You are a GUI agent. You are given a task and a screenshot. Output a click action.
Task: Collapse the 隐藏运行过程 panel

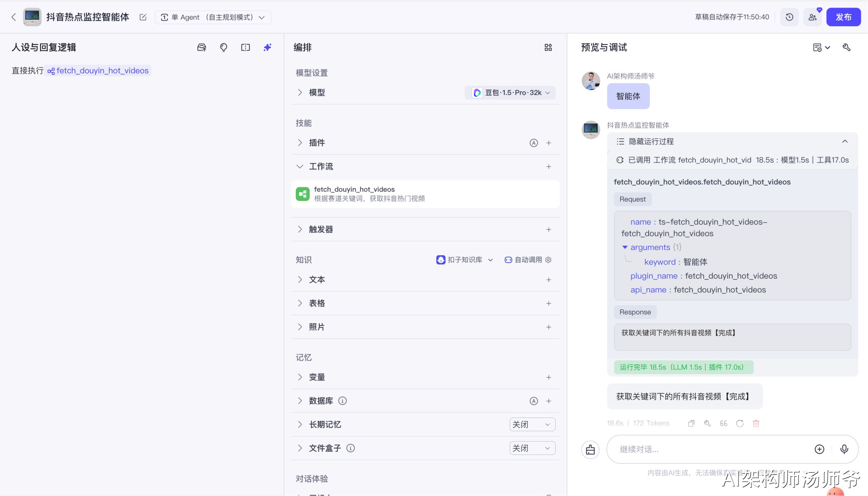point(845,141)
